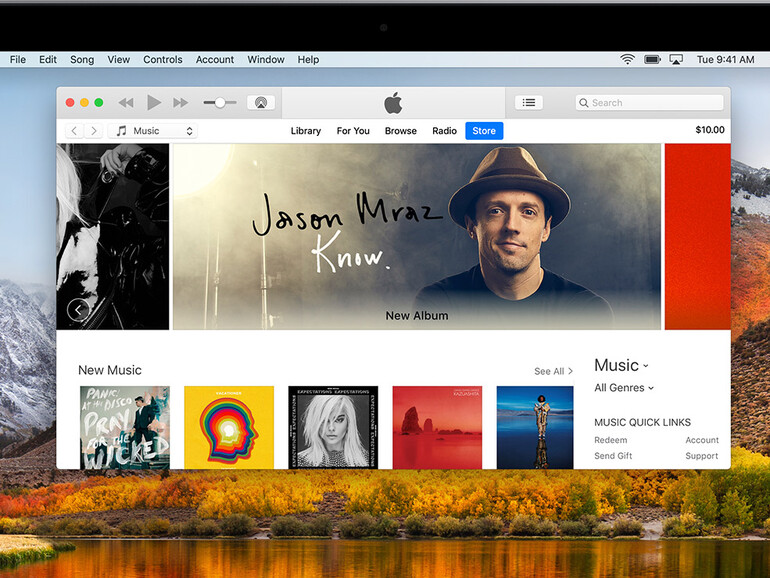Image resolution: width=770 pixels, height=578 pixels.
Task: Open the Edit menu
Action: 48,59
